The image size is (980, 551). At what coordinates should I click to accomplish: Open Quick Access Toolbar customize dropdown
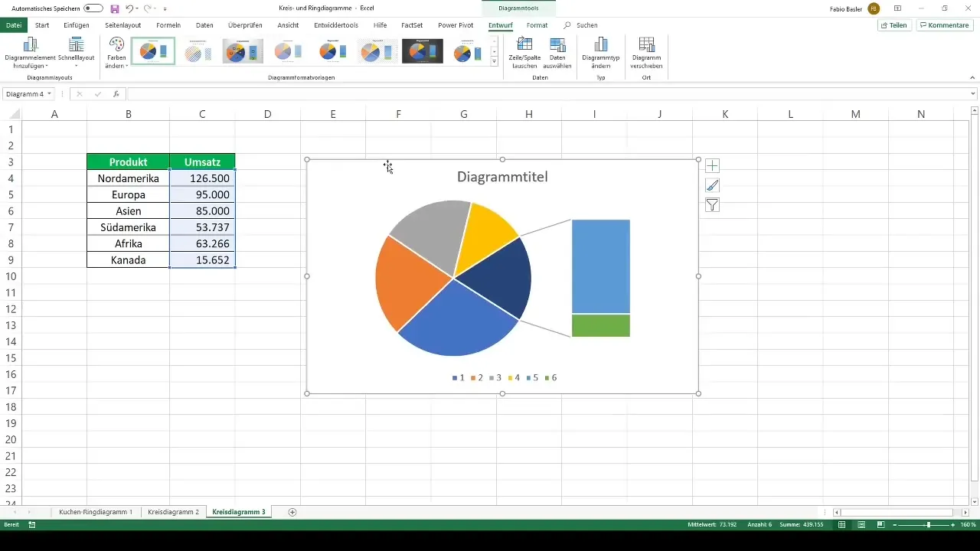tap(165, 8)
